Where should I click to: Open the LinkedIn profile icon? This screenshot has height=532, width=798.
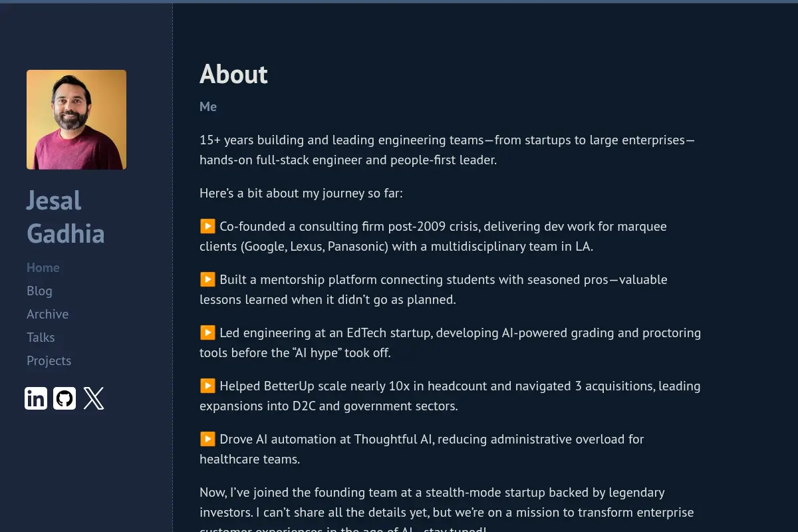(36, 398)
